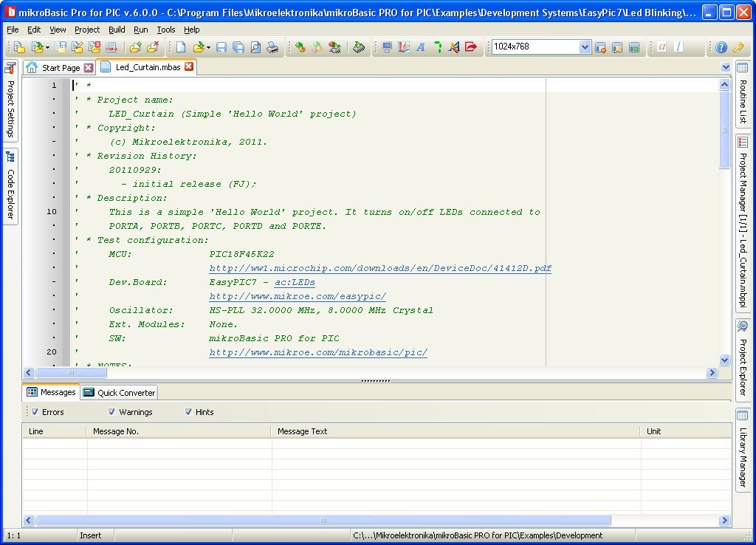This screenshot has height=545, width=756.
Task: Click the blue italic 'l' toolbar icon
Action: pos(679,47)
